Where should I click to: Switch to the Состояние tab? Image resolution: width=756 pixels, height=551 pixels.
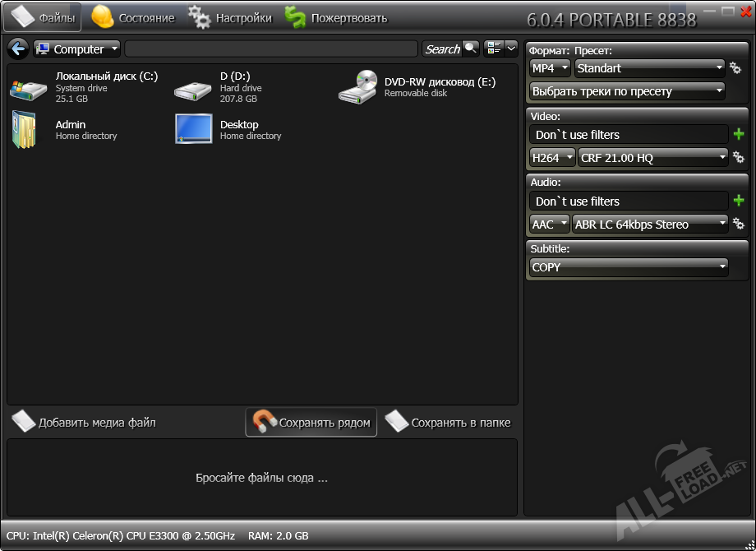(x=133, y=17)
